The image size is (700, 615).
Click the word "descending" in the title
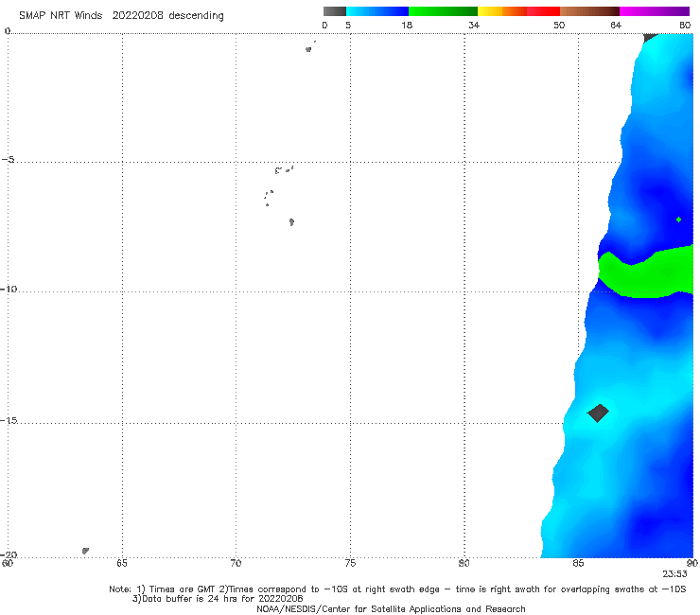[x=196, y=16]
